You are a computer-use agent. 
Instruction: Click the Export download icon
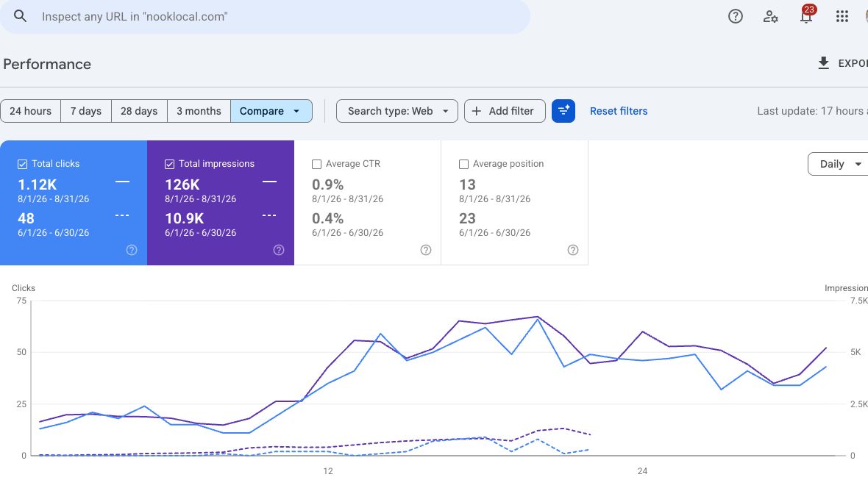point(824,63)
